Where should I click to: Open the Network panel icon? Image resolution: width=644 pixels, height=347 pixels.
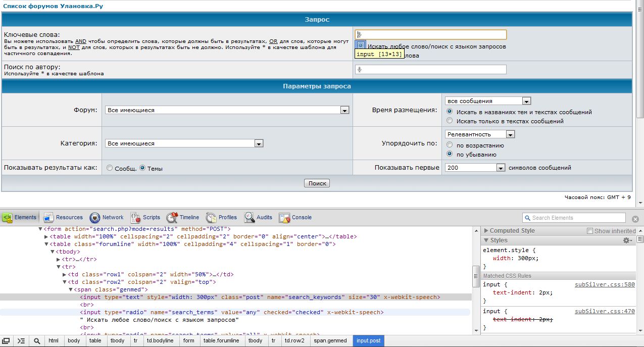point(95,218)
